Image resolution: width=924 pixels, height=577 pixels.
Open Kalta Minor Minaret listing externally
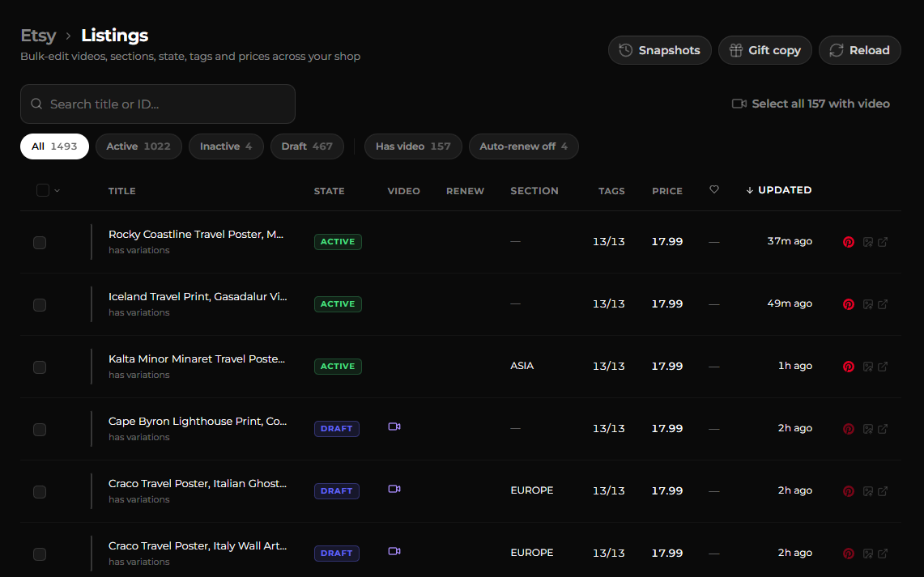coord(883,367)
